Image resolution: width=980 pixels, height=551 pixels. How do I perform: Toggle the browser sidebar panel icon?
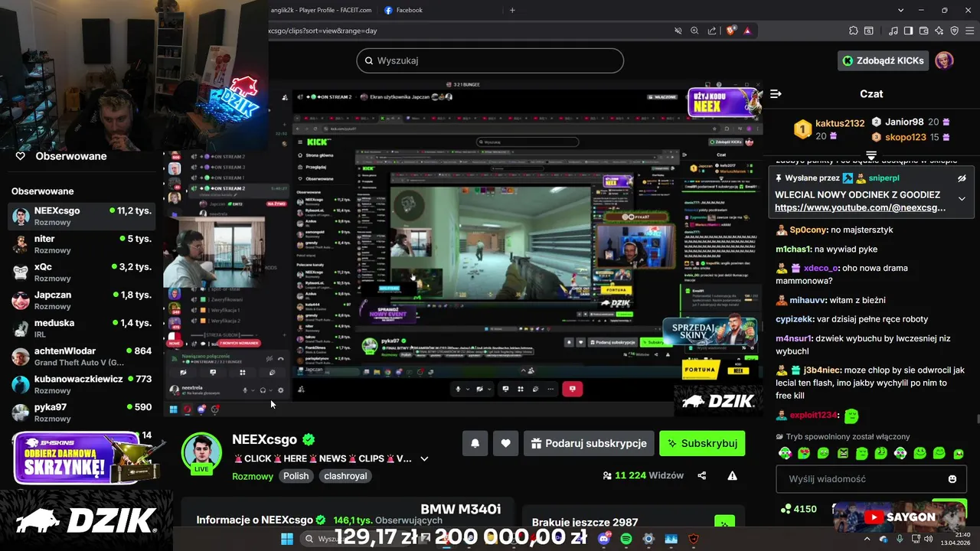(x=908, y=31)
